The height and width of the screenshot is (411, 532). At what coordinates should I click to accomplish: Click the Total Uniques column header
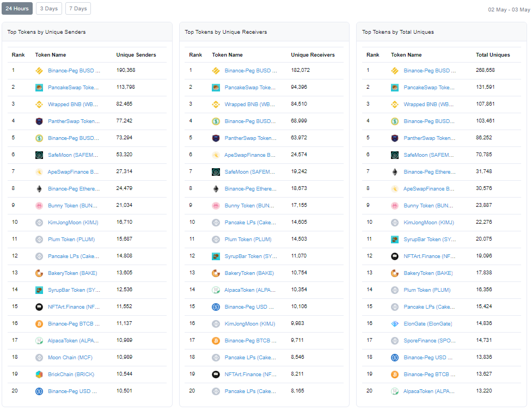point(493,54)
